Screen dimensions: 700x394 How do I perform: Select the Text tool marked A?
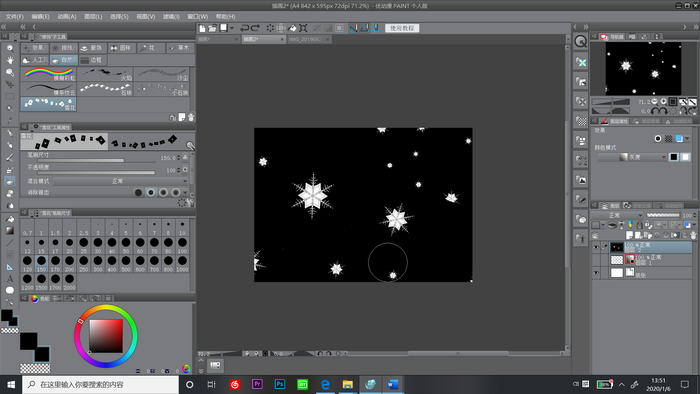(x=10, y=278)
